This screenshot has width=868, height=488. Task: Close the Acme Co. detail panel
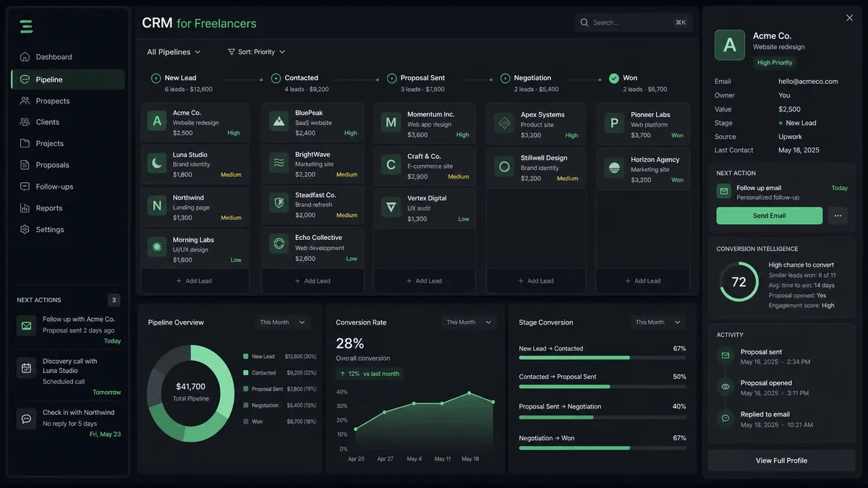coord(849,18)
